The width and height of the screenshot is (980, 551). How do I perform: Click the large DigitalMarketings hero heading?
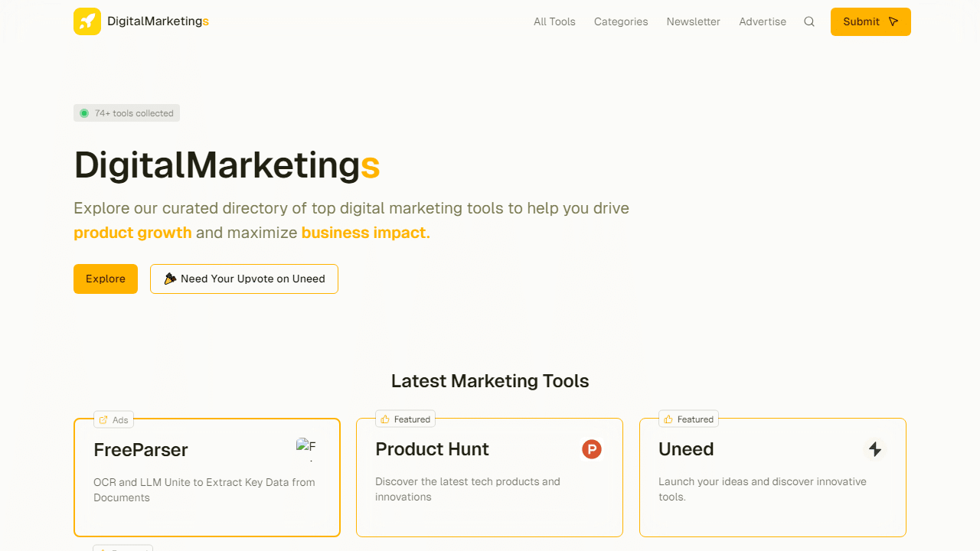pyautogui.click(x=227, y=165)
